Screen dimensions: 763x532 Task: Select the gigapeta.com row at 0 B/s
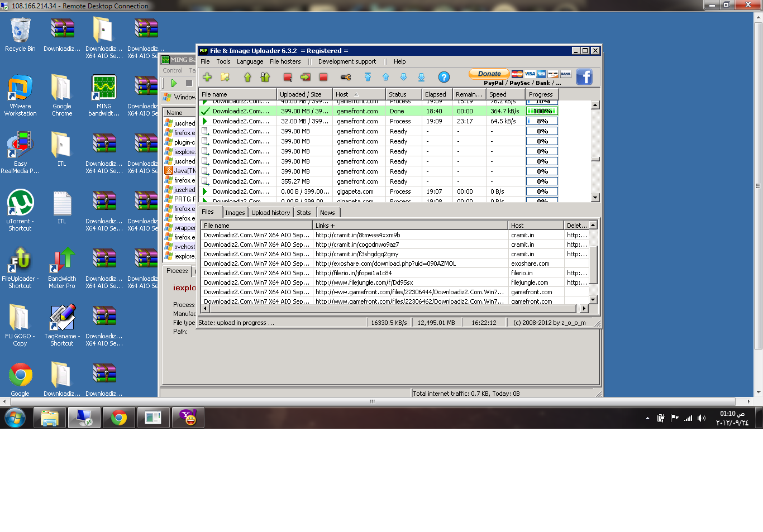coord(380,191)
